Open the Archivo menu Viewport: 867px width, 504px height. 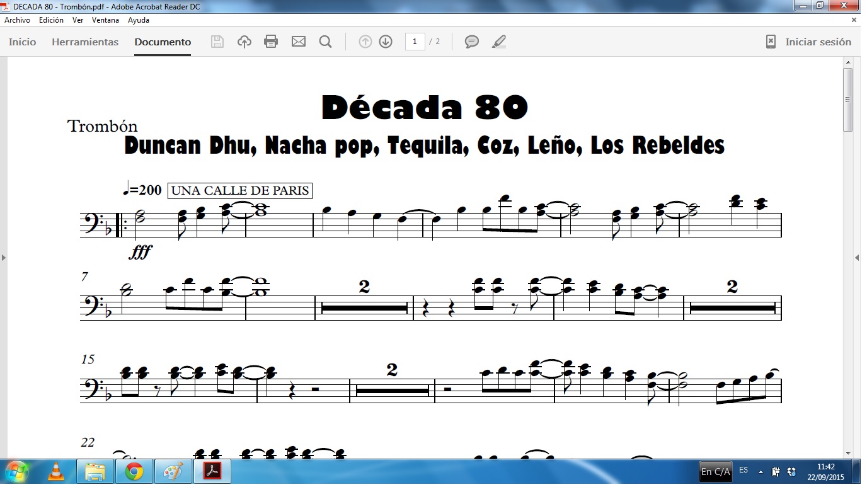(18, 20)
